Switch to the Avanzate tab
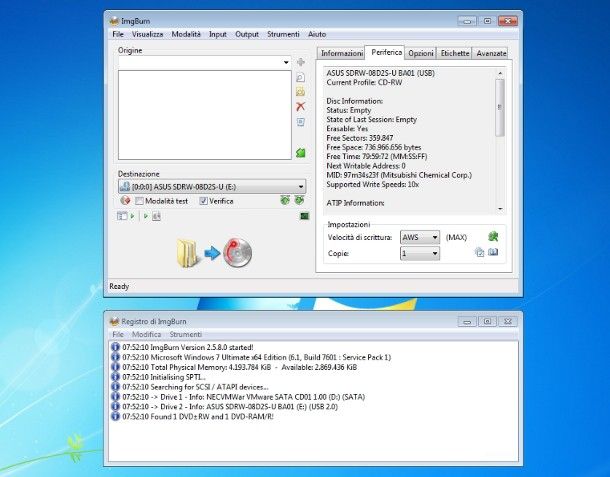The height and width of the screenshot is (477, 610). pyautogui.click(x=491, y=53)
